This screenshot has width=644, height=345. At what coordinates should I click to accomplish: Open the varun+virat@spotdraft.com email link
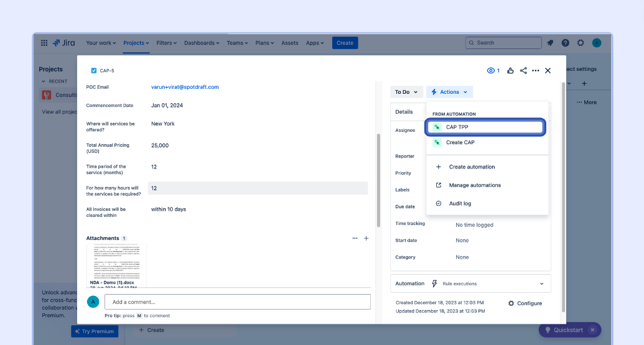coord(185,87)
